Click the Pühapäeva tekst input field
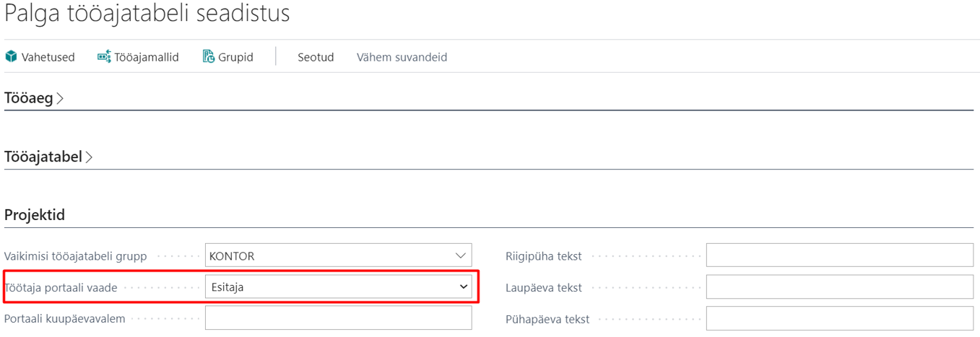Image resolution: width=980 pixels, height=337 pixels. click(x=840, y=318)
